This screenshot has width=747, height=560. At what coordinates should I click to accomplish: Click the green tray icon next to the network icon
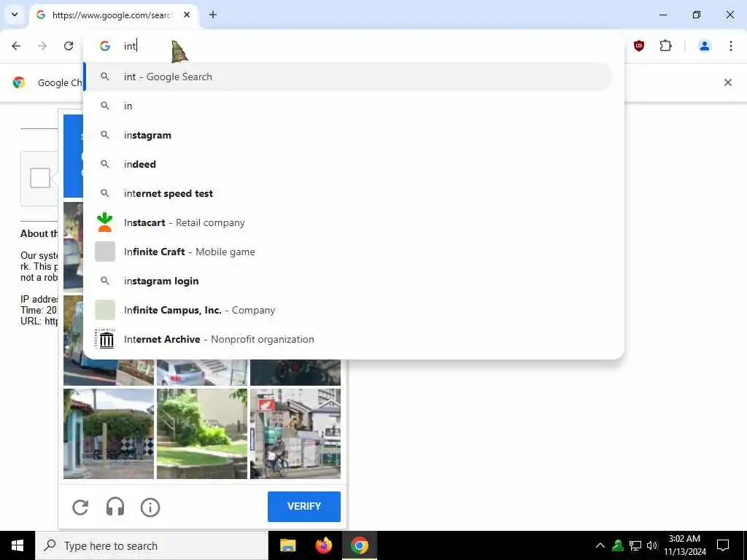tap(618, 545)
